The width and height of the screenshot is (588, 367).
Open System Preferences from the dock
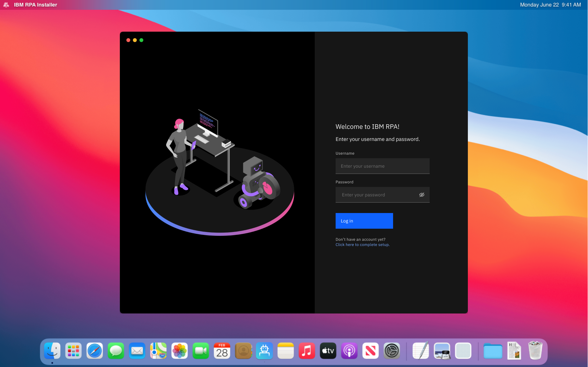(x=392, y=351)
